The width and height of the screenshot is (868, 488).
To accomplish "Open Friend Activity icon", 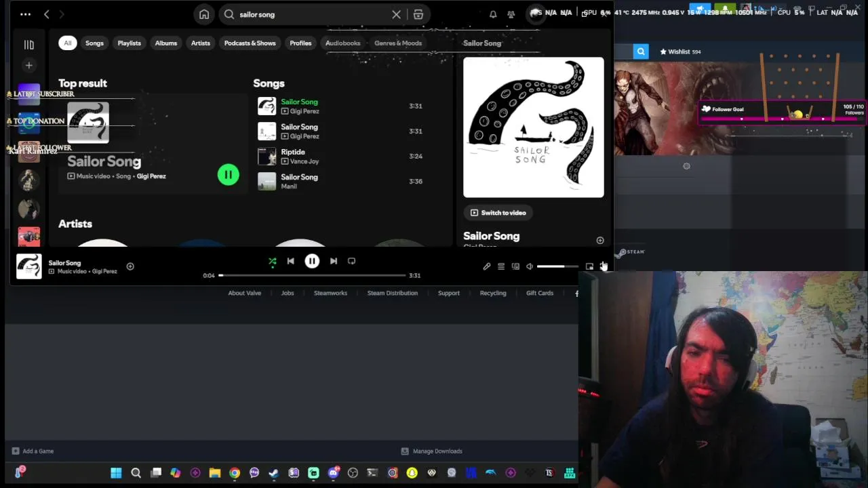I will pyautogui.click(x=511, y=14).
